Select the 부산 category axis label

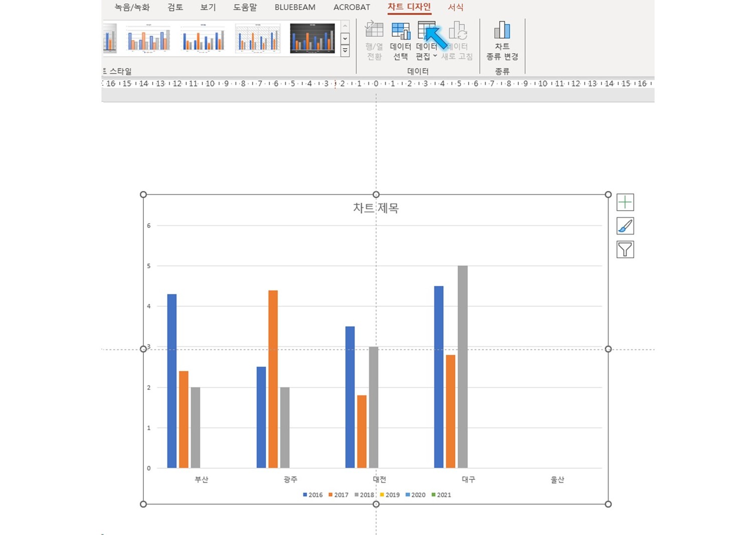(202, 480)
